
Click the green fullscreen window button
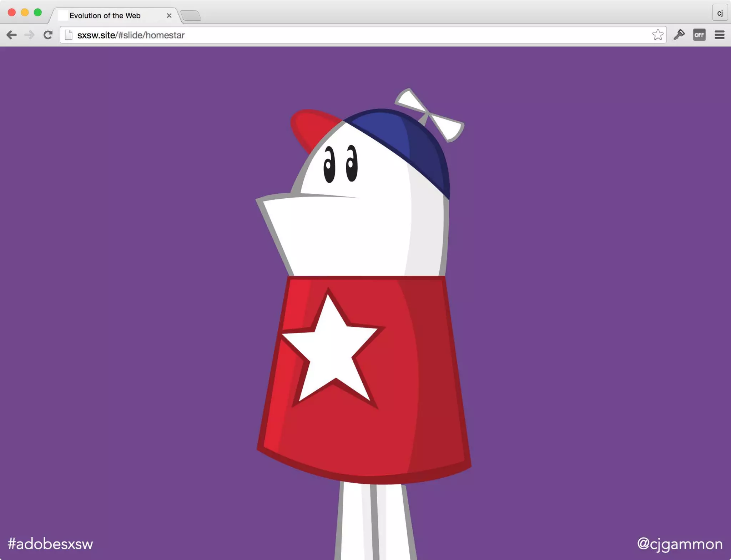tap(38, 12)
